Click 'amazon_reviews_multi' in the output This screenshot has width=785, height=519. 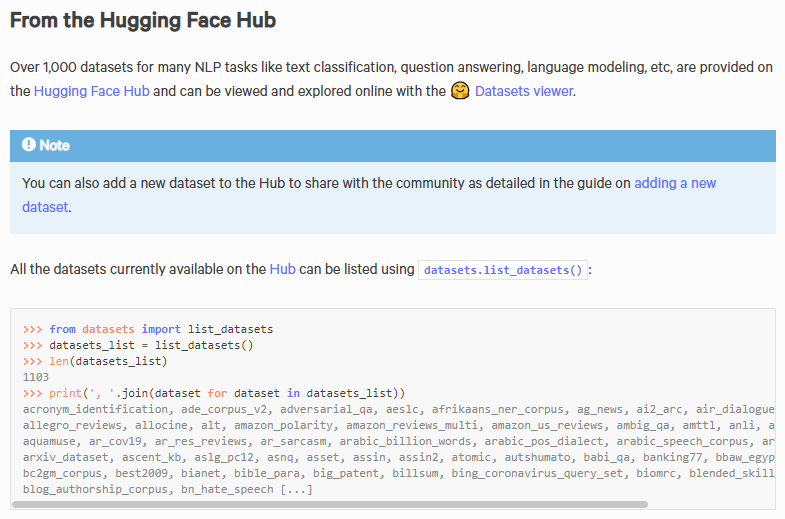pos(412,425)
